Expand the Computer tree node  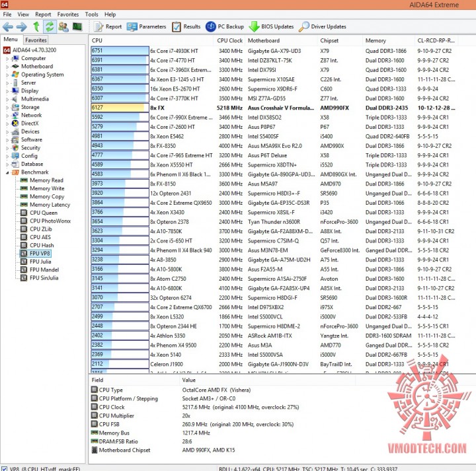pyautogui.click(x=7, y=59)
